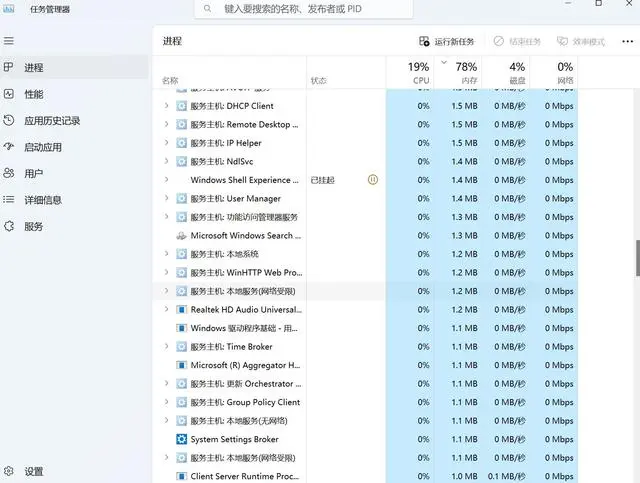
Task: Switch to the 应用历史记录 page
Action: [74, 120]
